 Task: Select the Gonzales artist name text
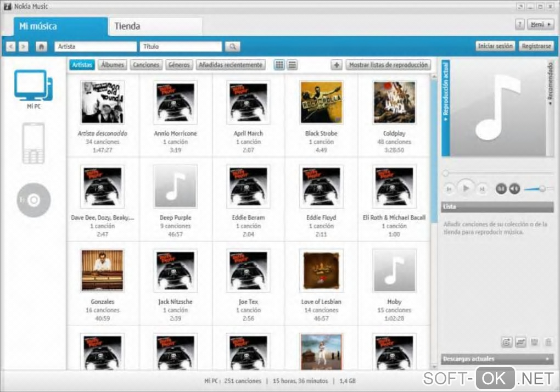pos(103,301)
